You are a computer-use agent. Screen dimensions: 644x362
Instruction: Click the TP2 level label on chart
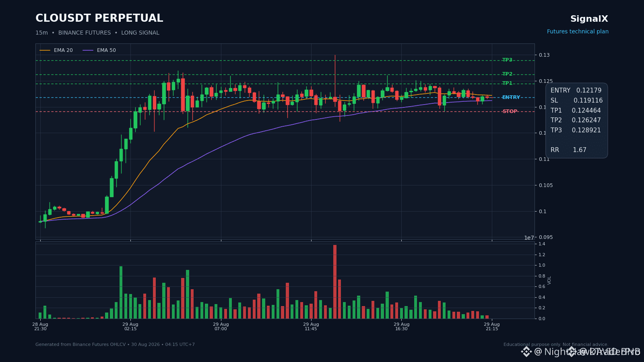507,74
